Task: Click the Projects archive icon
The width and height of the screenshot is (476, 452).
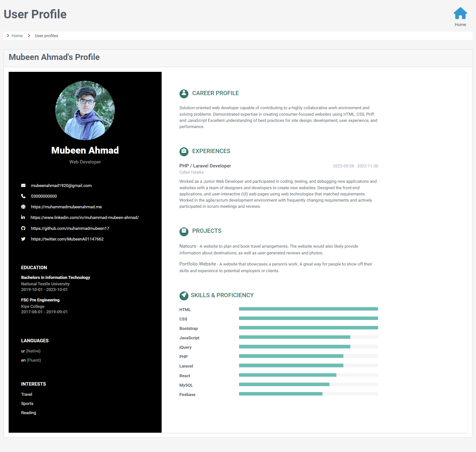Action: pyautogui.click(x=184, y=231)
